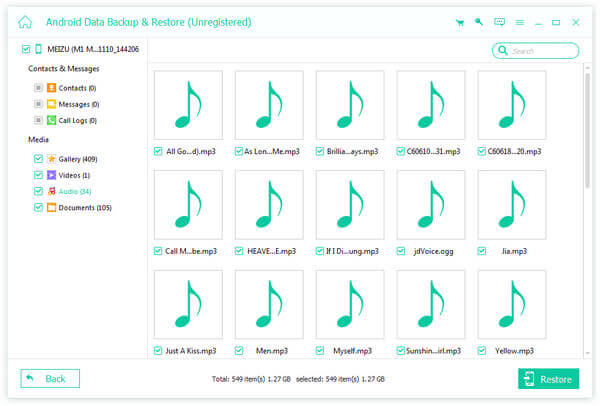Open the Documents (105) category
600x406 pixels.
click(x=84, y=207)
